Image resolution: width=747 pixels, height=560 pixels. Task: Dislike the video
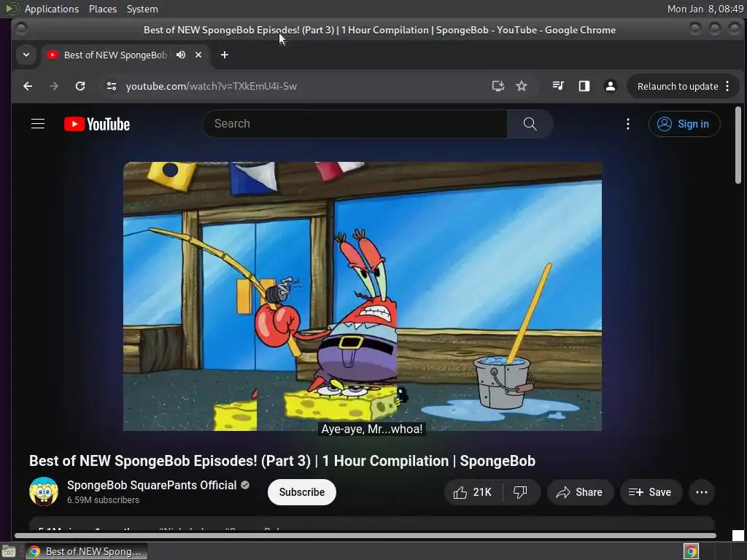click(x=520, y=492)
